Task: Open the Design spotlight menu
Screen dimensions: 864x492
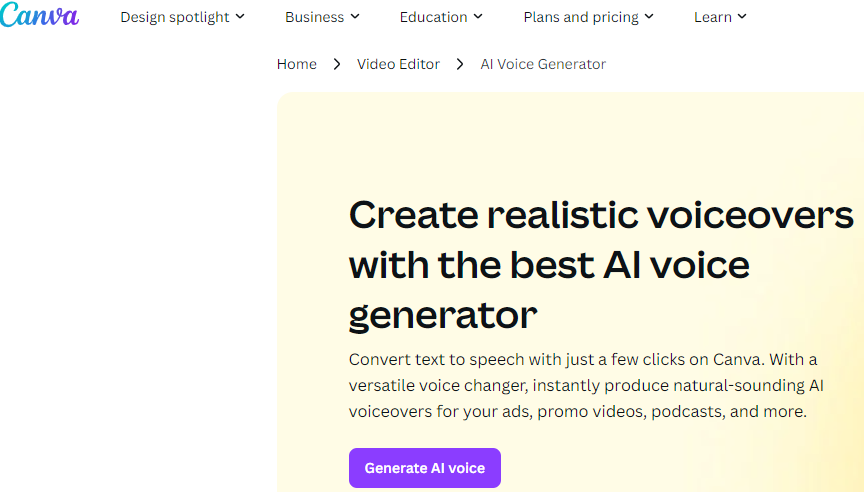Action: [x=175, y=17]
